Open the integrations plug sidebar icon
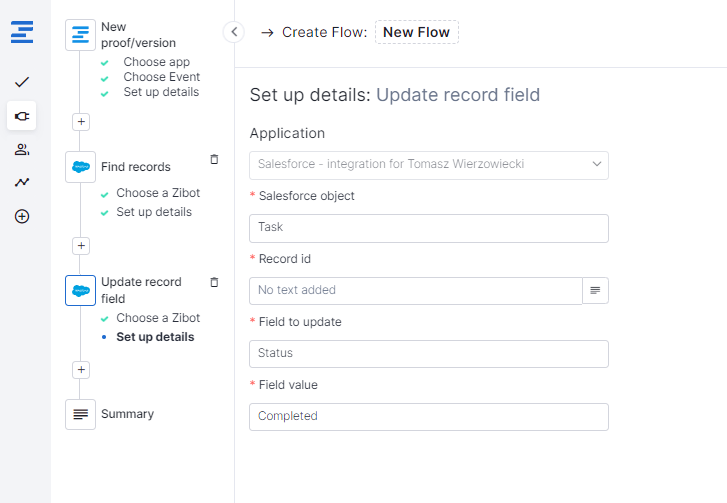 [x=22, y=116]
